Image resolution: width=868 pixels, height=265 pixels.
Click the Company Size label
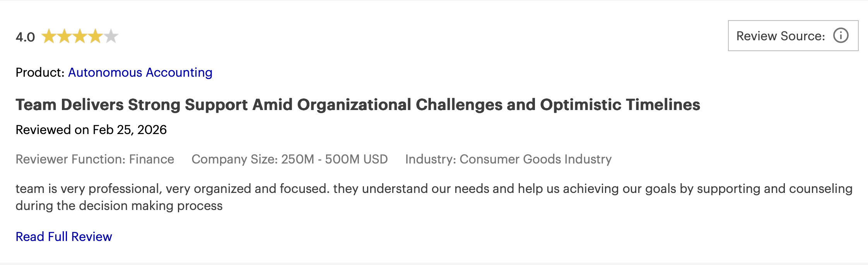[234, 159]
